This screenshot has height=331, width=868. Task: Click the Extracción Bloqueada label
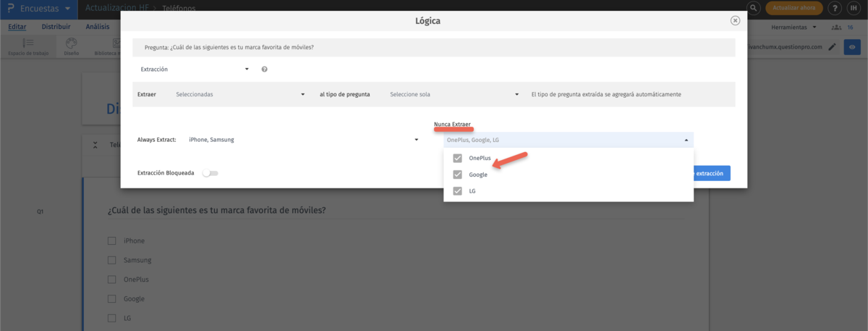(166, 173)
